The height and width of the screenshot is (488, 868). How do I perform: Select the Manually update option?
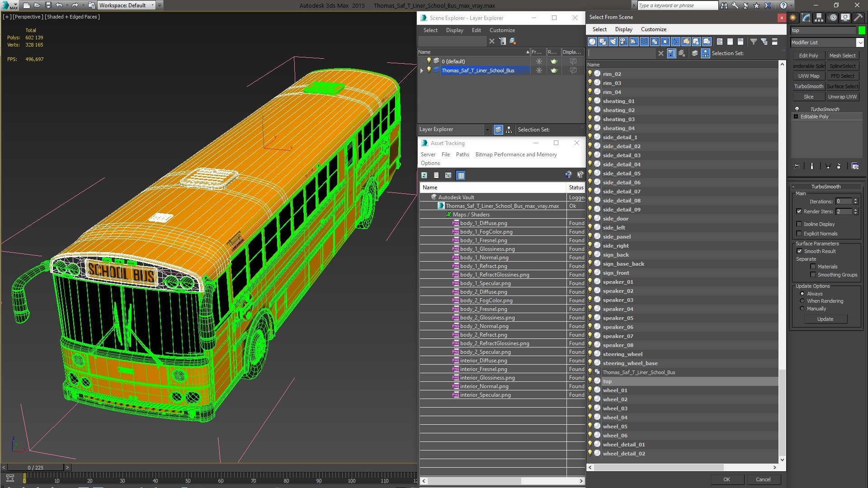click(802, 309)
